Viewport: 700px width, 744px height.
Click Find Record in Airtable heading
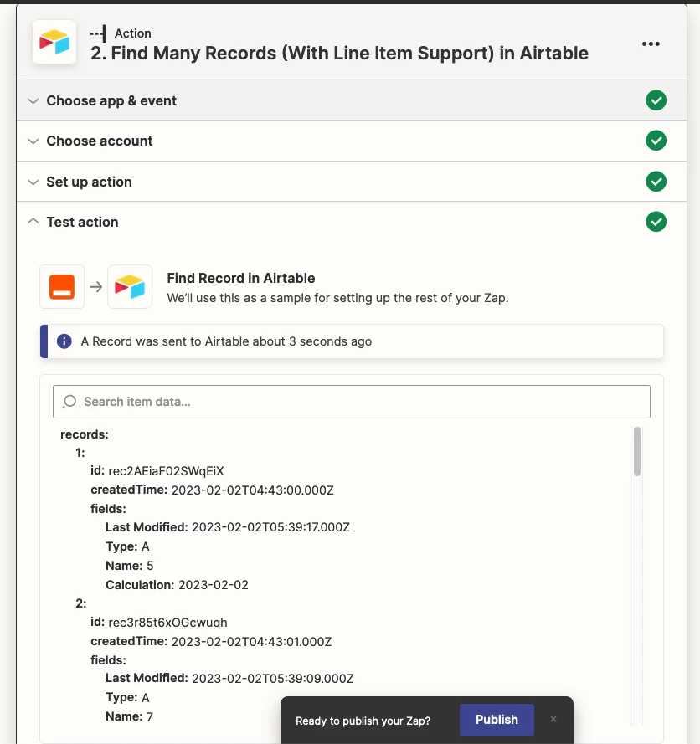(x=240, y=278)
